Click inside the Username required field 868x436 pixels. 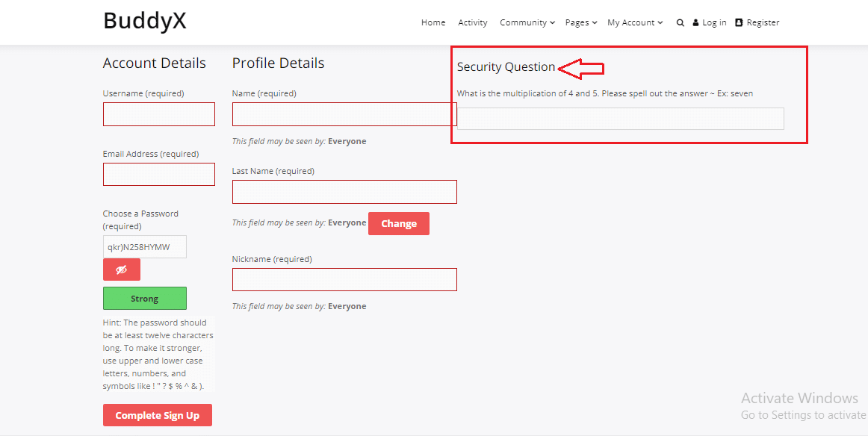(x=158, y=114)
